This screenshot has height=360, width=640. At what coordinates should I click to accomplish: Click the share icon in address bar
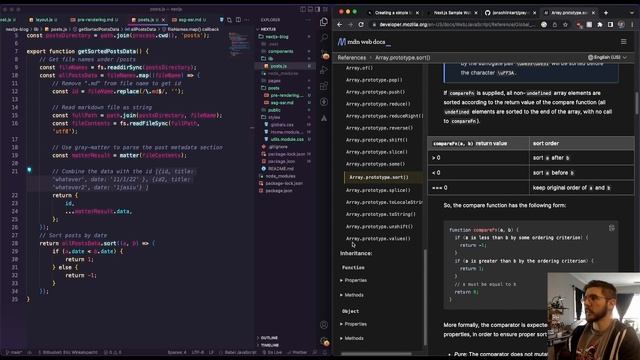(x=555, y=24)
